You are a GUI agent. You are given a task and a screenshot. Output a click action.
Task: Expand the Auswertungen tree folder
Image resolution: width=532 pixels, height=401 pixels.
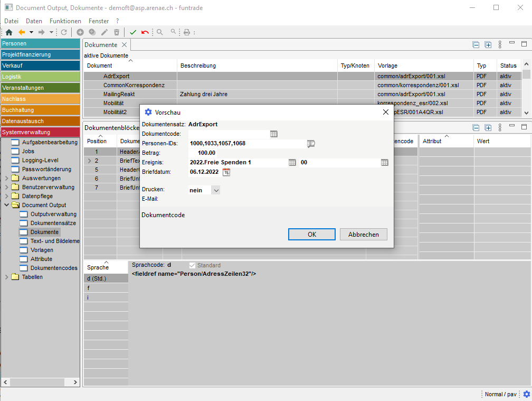[6, 179]
